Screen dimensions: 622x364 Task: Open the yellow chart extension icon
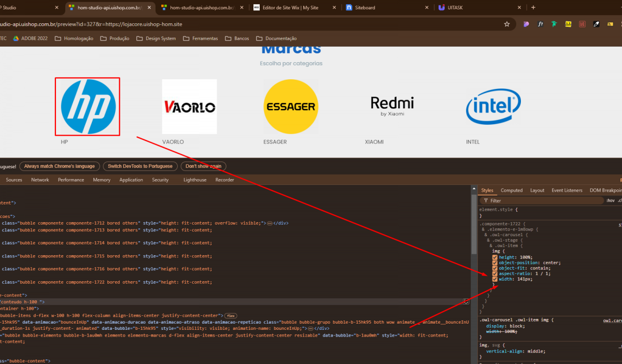(x=568, y=24)
